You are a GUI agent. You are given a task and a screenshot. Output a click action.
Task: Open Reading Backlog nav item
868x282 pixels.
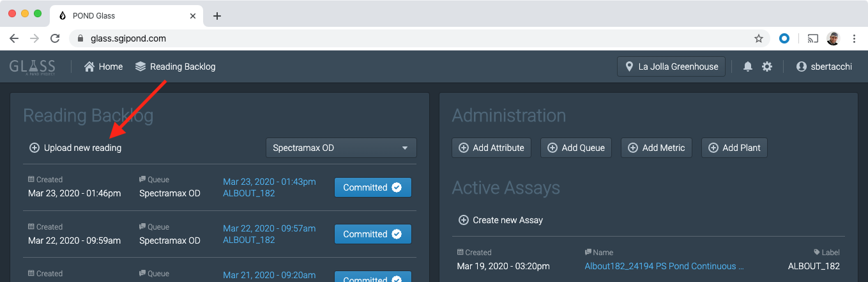(x=176, y=67)
